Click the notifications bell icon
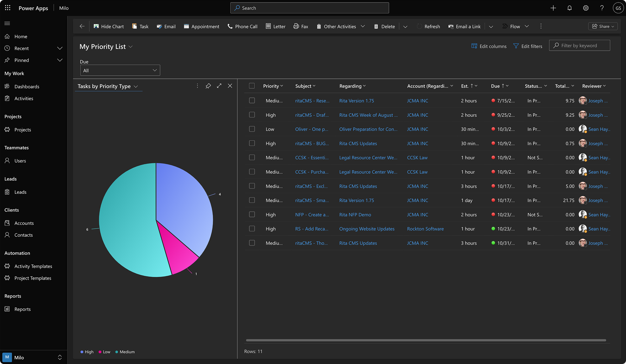Image resolution: width=626 pixels, height=364 pixels. (x=569, y=8)
